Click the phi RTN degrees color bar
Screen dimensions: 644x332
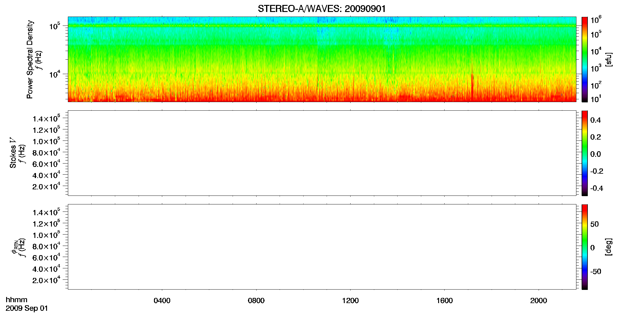(584, 247)
